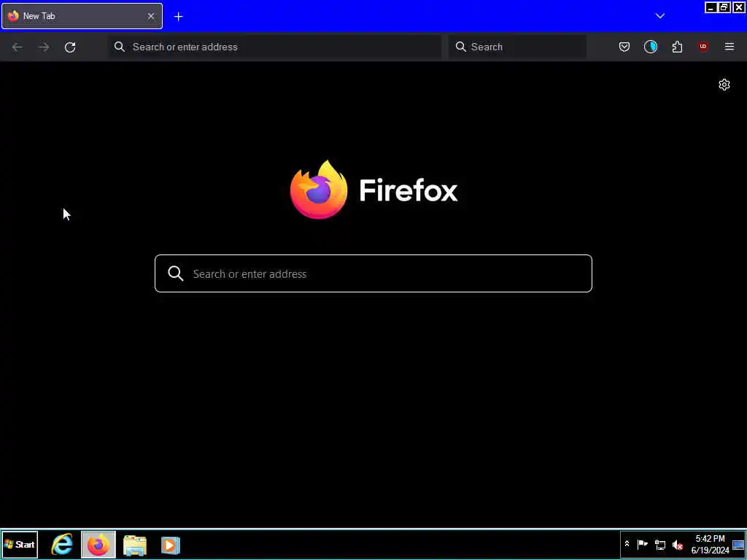Screen dimensions: 747x560
Task: Restore down the Firefox window
Action: coord(724,7)
